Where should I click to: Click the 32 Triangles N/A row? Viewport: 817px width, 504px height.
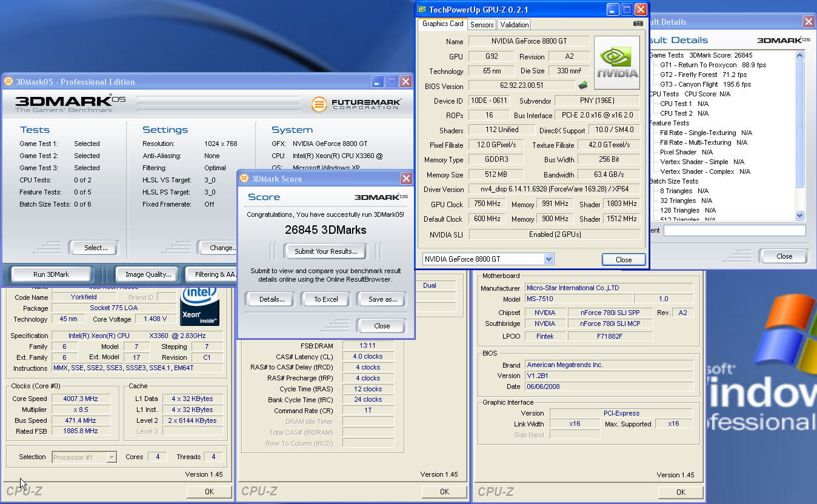point(686,201)
